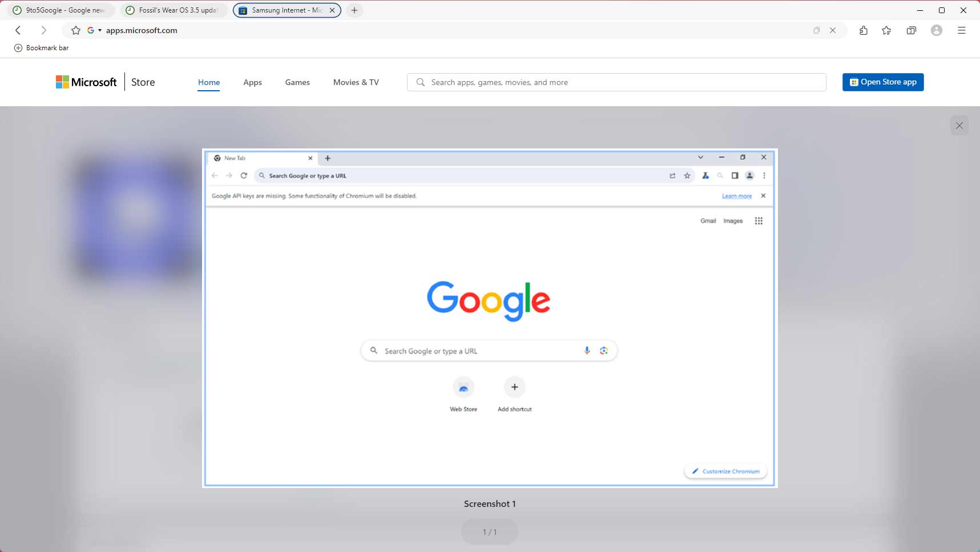The width and height of the screenshot is (980, 552).
Task: Select the Movies & TV nav item
Action: pos(356,82)
